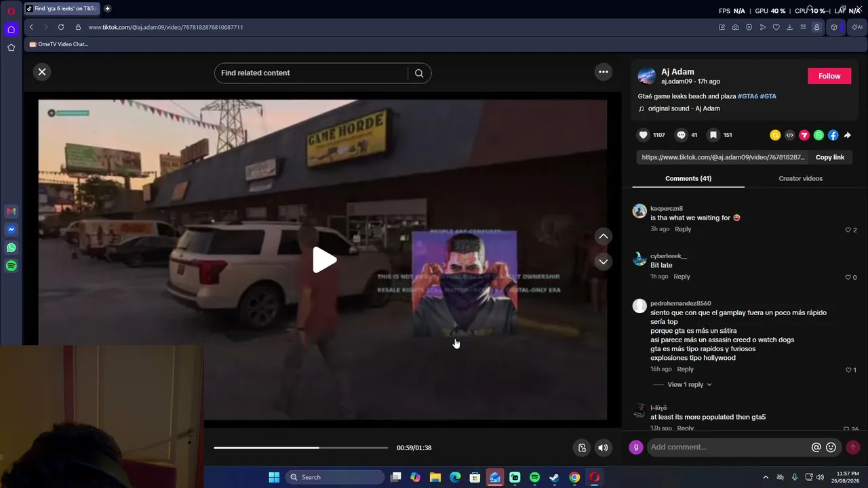This screenshot has height=488, width=868.
Task: Open kacperczn8's profile avatar
Action: (639, 211)
